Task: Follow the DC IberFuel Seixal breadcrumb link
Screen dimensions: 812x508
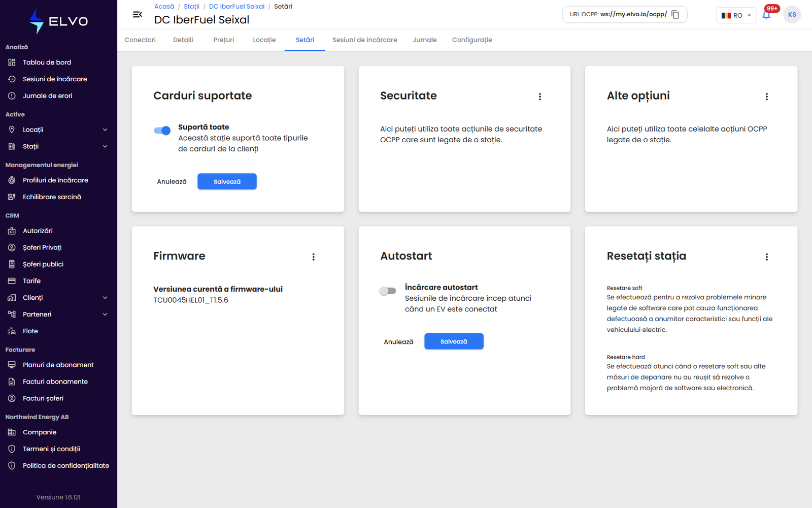Action: 236,7
